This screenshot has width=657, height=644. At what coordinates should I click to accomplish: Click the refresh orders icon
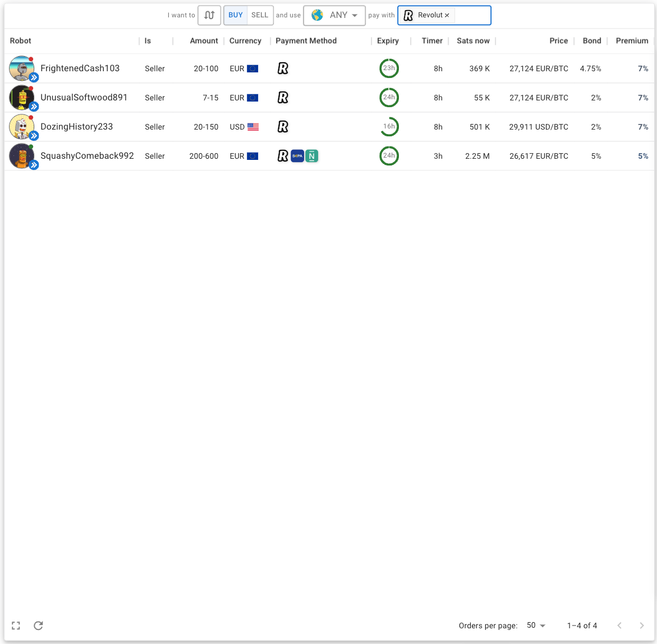click(38, 625)
